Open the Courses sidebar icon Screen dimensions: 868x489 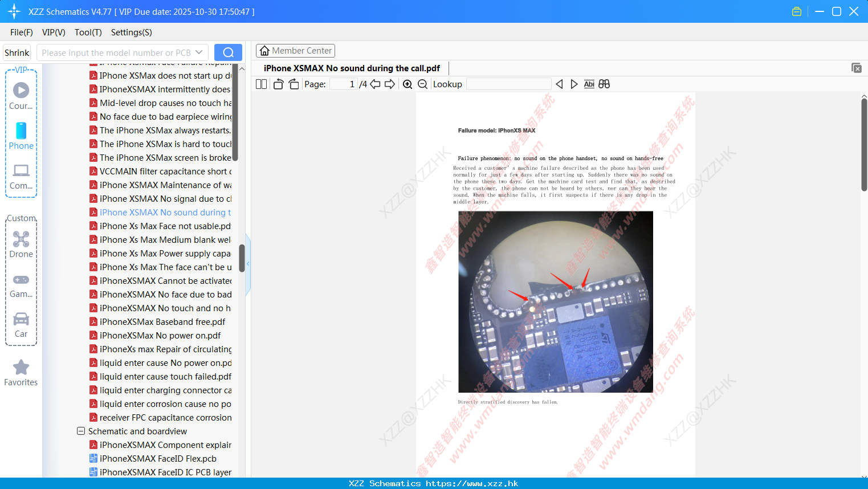tap(21, 96)
